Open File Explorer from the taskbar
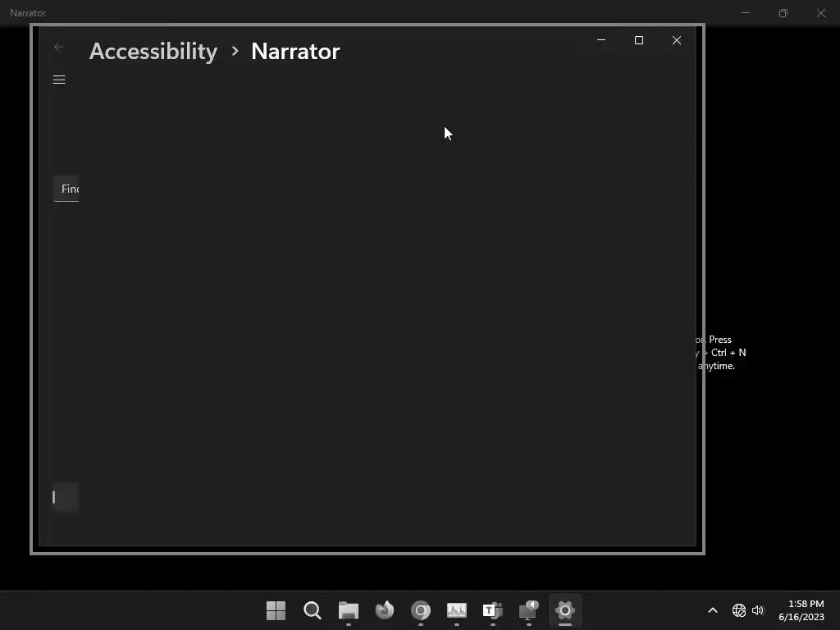 click(348, 610)
